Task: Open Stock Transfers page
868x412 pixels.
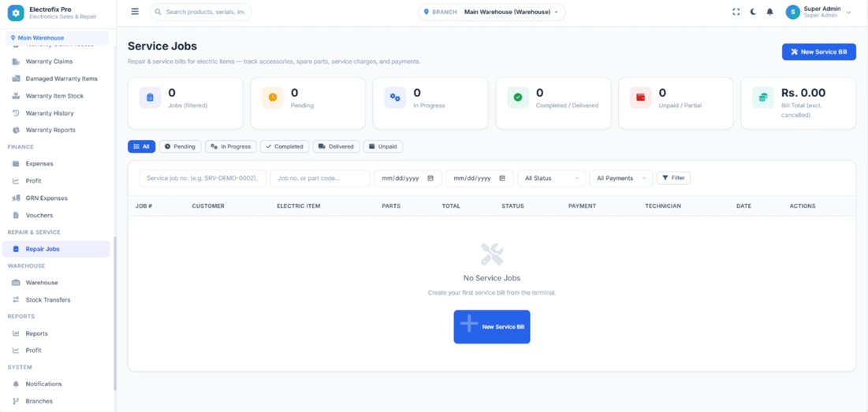Action: point(47,299)
